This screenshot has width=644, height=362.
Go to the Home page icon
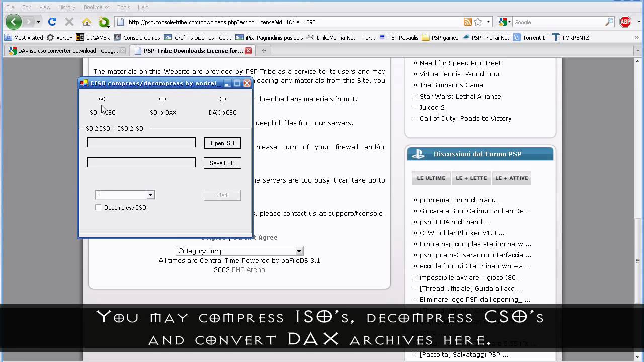click(87, 22)
